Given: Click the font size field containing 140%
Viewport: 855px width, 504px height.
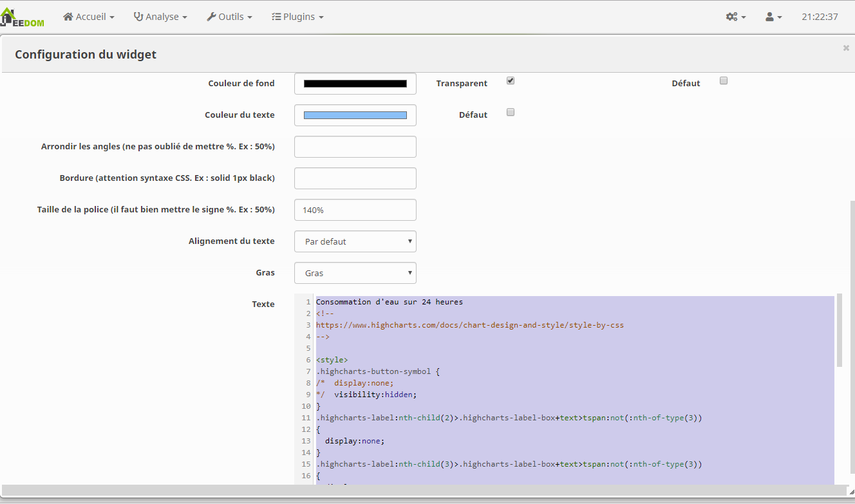Looking at the screenshot, I should click(x=355, y=210).
